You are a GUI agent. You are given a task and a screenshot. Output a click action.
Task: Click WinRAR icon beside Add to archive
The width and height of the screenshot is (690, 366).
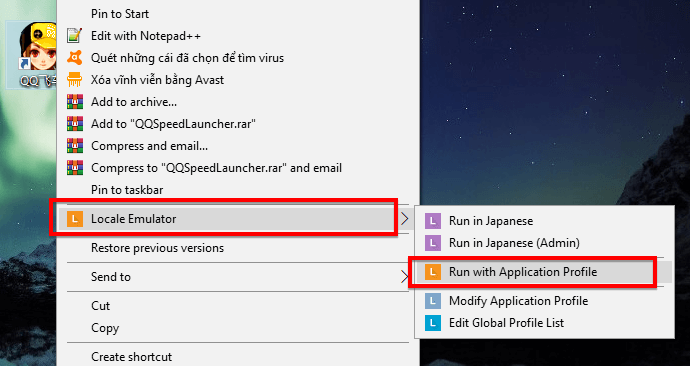pos(74,102)
